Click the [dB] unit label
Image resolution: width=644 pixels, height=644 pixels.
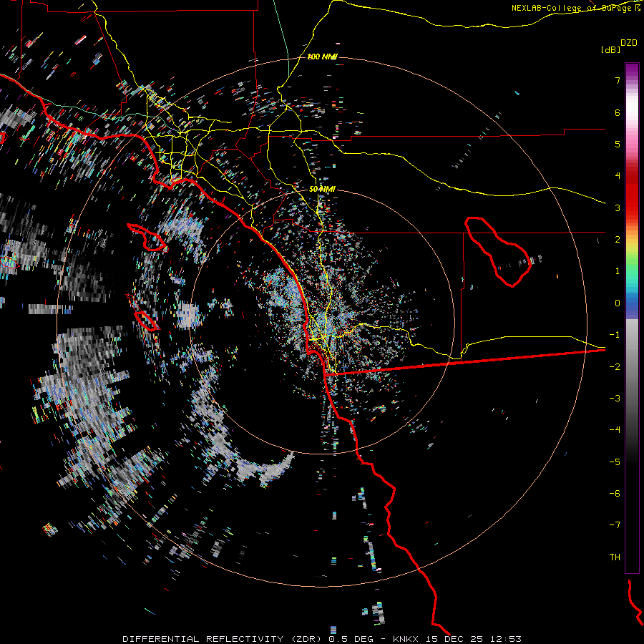611,49
